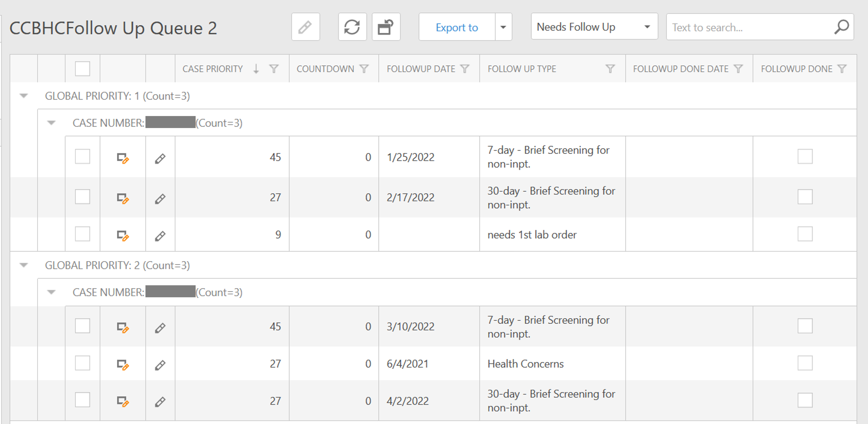Select the row checkbox for the 3/10/2022 followup
The width and height of the screenshot is (868, 424).
82,326
